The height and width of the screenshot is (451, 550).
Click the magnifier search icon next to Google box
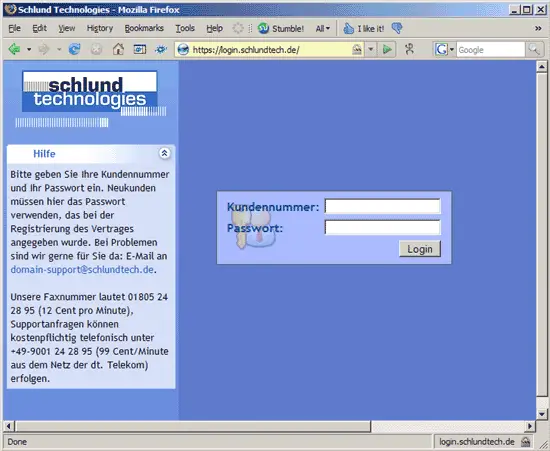pyautogui.click(x=534, y=49)
